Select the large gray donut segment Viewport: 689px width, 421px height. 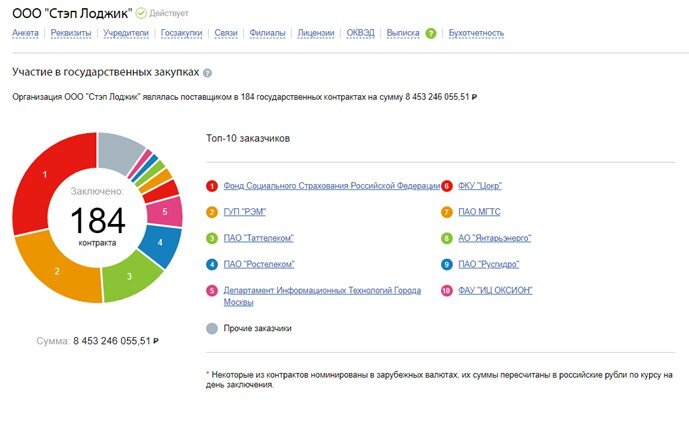pyautogui.click(x=118, y=151)
